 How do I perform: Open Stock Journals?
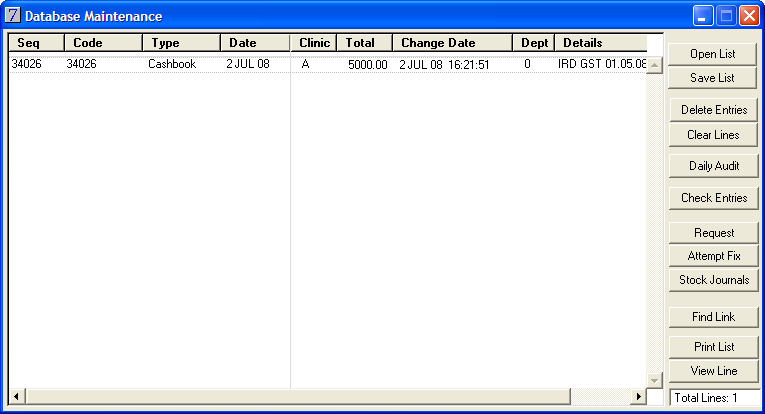714,280
